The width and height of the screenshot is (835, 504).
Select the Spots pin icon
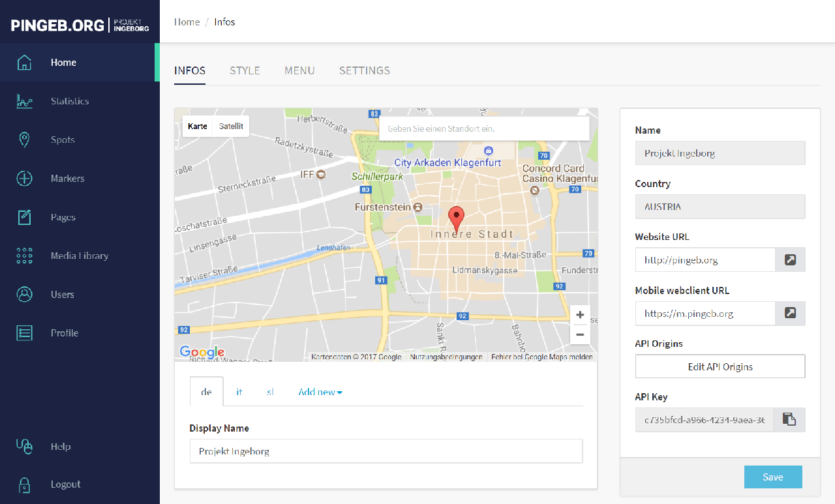click(24, 140)
